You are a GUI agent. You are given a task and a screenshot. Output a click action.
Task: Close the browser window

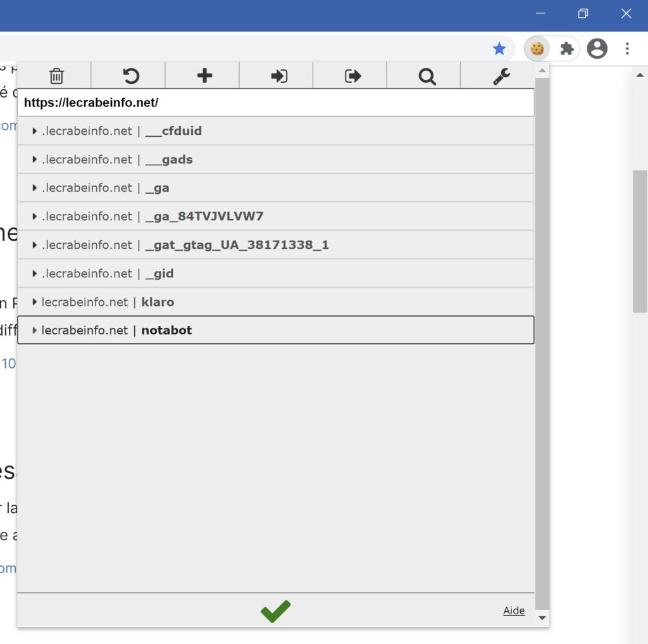click(x=626, y=14)
